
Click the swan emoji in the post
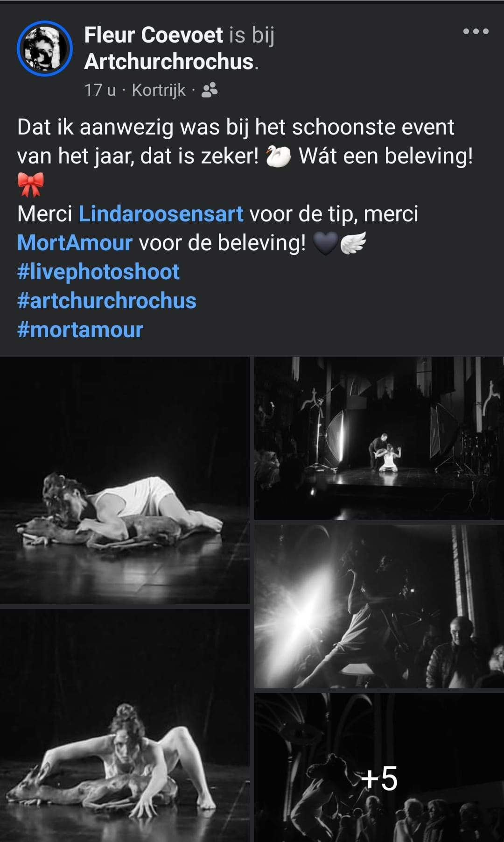point(278,156)
